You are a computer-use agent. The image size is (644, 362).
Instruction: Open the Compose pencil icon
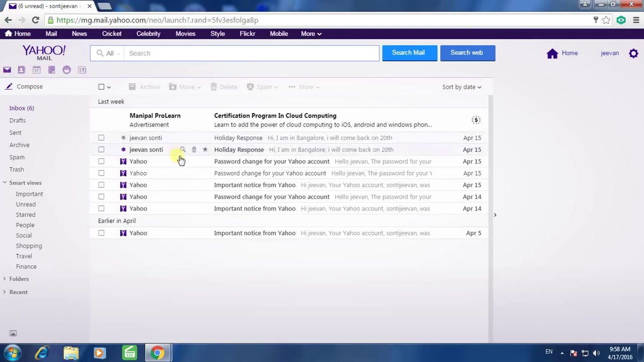tap(9, 86)
